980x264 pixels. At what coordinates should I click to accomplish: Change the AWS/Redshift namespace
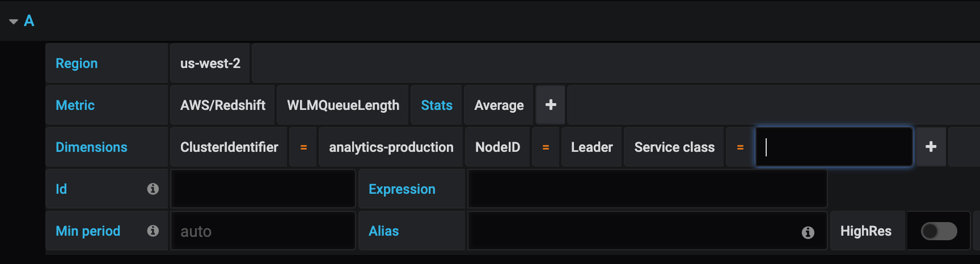[222, 105]
